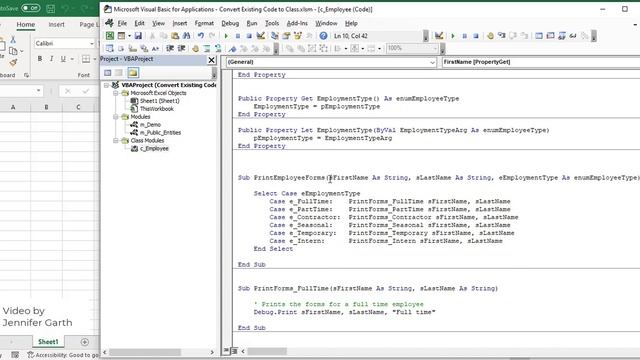Click Uncomment Block icon in Edit toolbar
The height and width of the screenshot is (360, 640).
[x=218, y=49]
